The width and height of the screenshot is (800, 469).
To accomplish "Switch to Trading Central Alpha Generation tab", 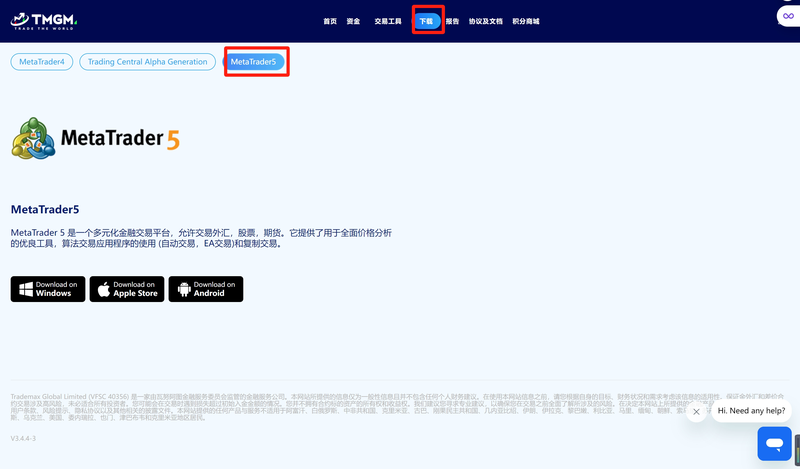I will tap(147, 62).
